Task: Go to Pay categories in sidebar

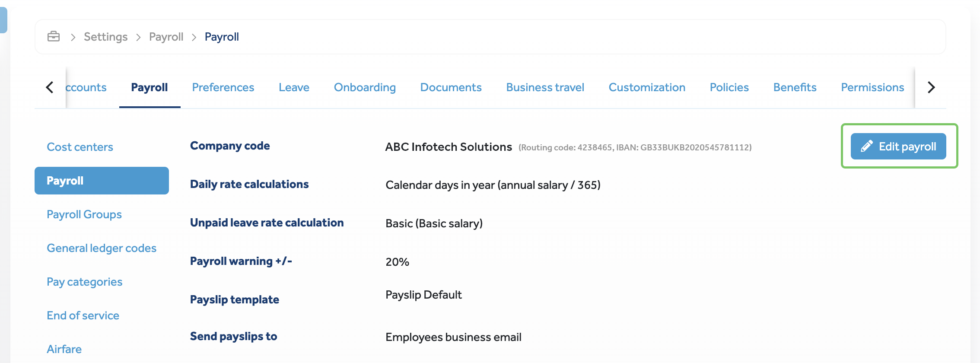Action: tap(85, 282)
